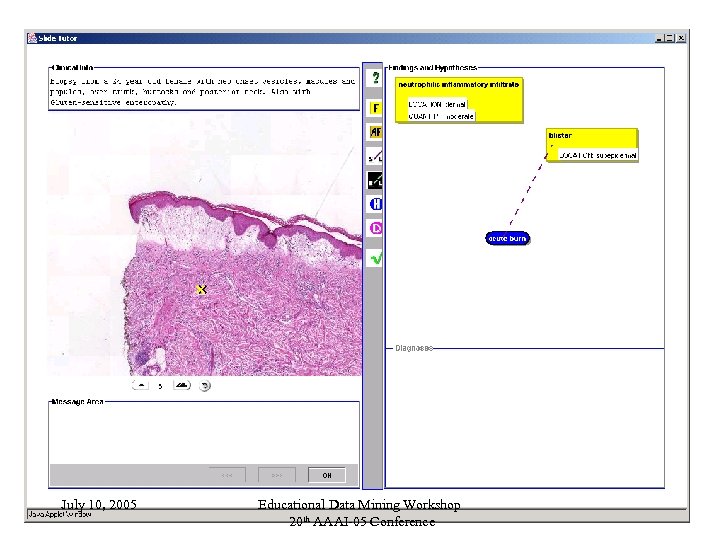Close the Slide Tutor window
Image resolution: width=720 pixels, height=540 pixels.
(681, 39)
